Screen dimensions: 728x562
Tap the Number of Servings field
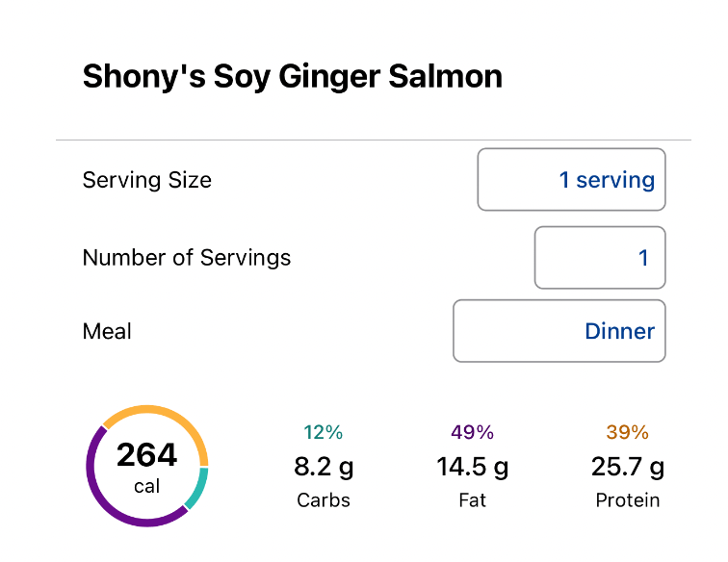tap(599, 258)
